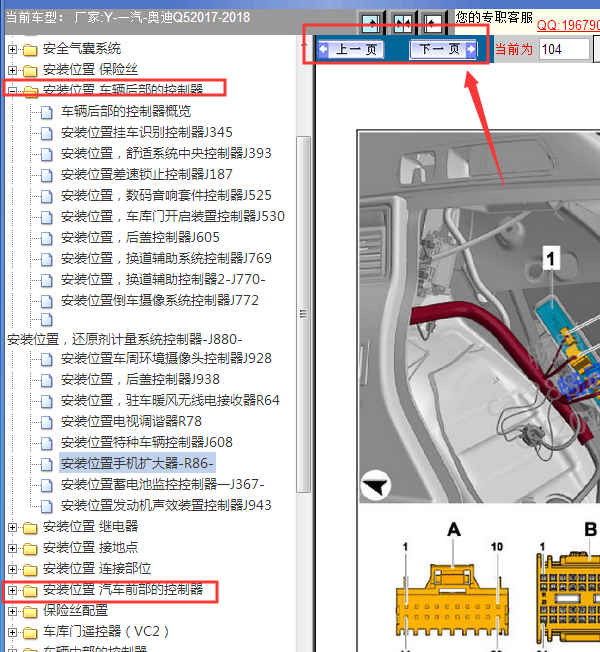The height and width of the screenshot is (652, 600).
Task: Click connector A drawing in the diagram
Action: click(x=452, y=598)
